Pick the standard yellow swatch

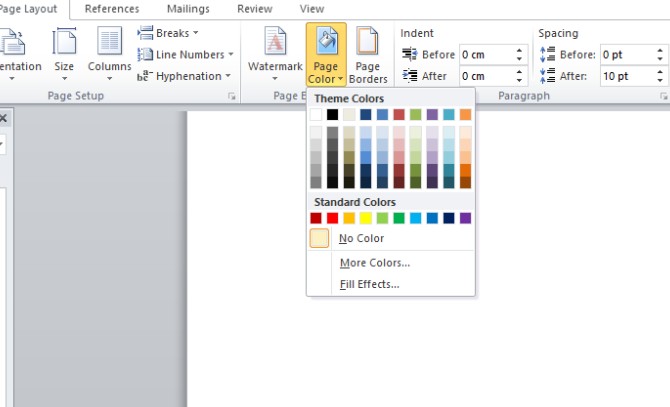(366, 218)
